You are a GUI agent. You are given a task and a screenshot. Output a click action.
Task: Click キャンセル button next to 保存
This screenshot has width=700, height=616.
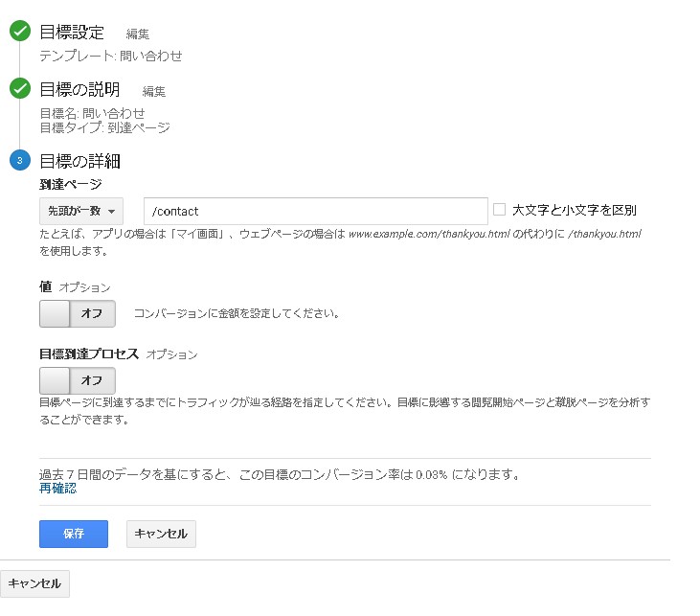click(x=161, y=534)
